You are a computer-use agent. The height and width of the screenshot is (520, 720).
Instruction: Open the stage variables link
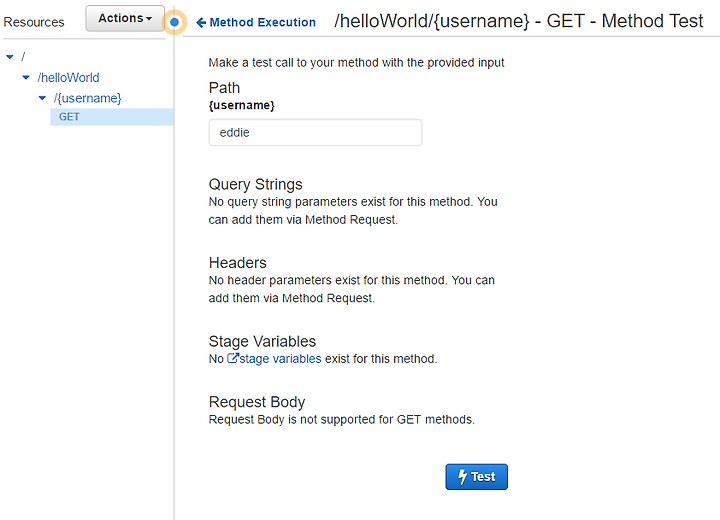click(x=280, y=359)
